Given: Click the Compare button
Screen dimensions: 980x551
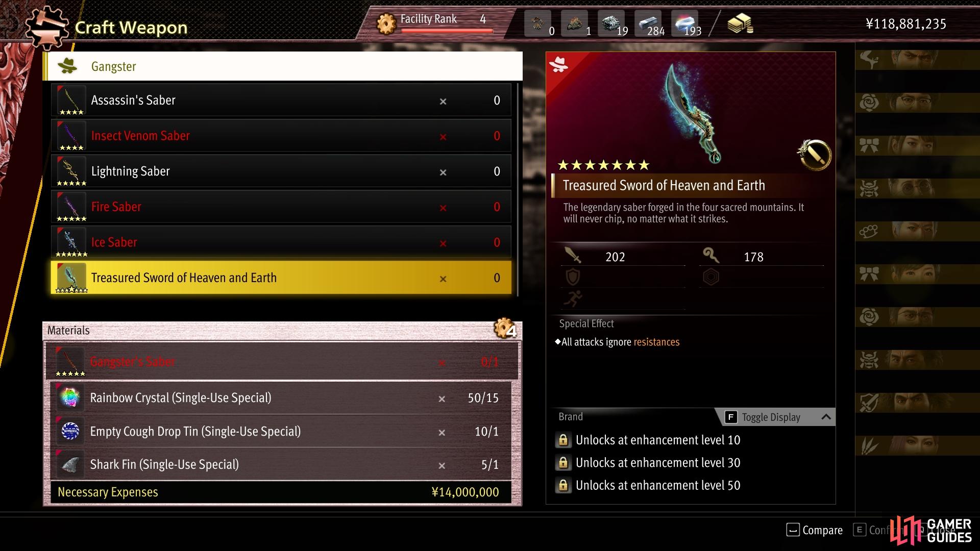Looking at the screenshot, I should [815, 530].
